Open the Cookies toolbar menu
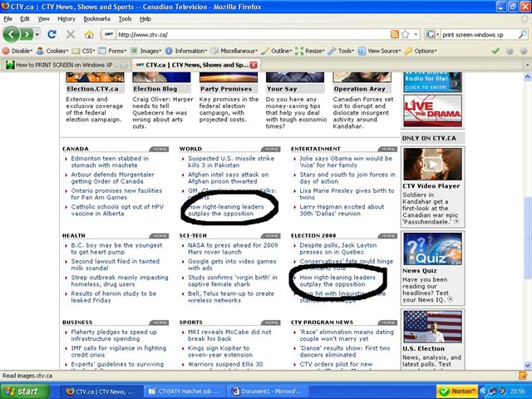This screenshot has height=399, width=532. click(x=52, y=51)
